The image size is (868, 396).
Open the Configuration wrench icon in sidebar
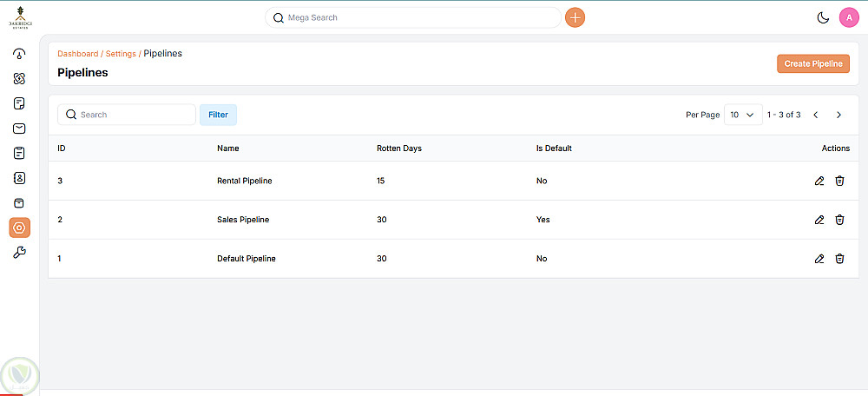click(x=19, y=253)
